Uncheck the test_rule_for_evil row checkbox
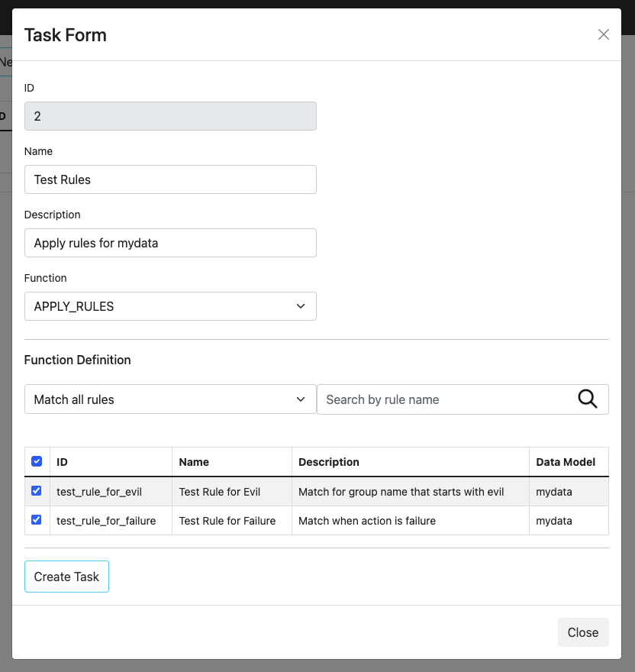Viewport: 635px width, 672px height. pyautogui.click(x=37, y=491)
